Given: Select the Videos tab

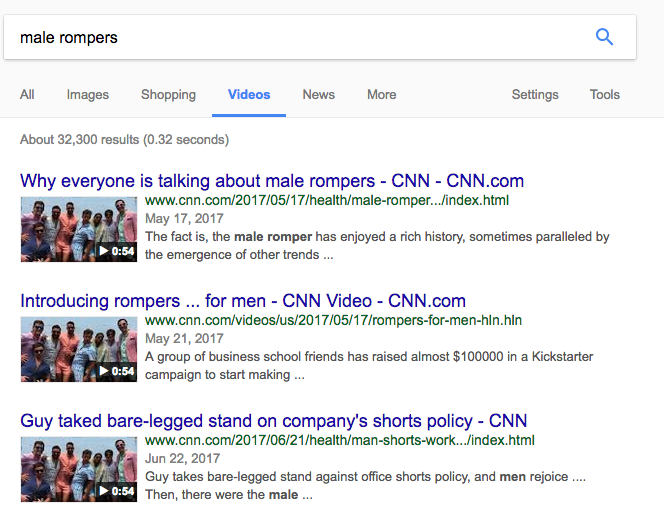Looking at the screenshot, I should coord(249,95).
